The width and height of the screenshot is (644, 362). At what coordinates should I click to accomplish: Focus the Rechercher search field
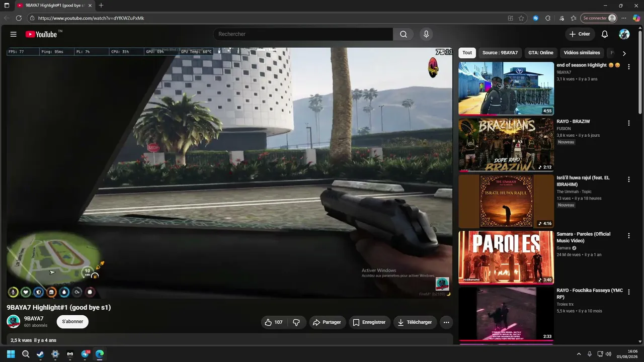pos(303,34)
